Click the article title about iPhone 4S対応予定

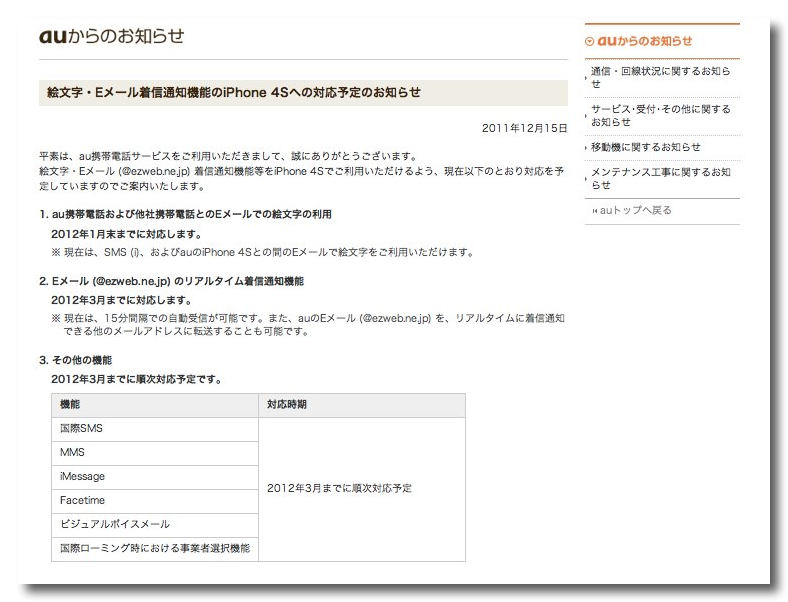point(234,92)
